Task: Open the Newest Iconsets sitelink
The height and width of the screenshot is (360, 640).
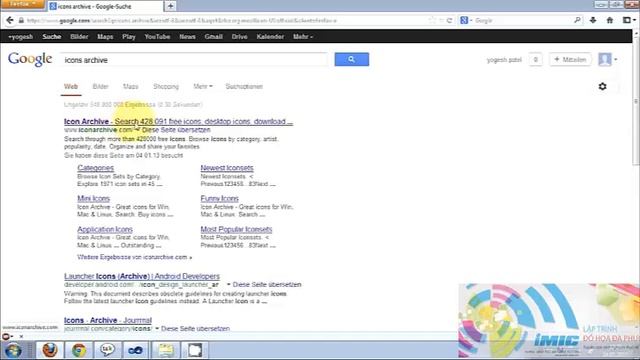Action: click(x=227, y=168)
